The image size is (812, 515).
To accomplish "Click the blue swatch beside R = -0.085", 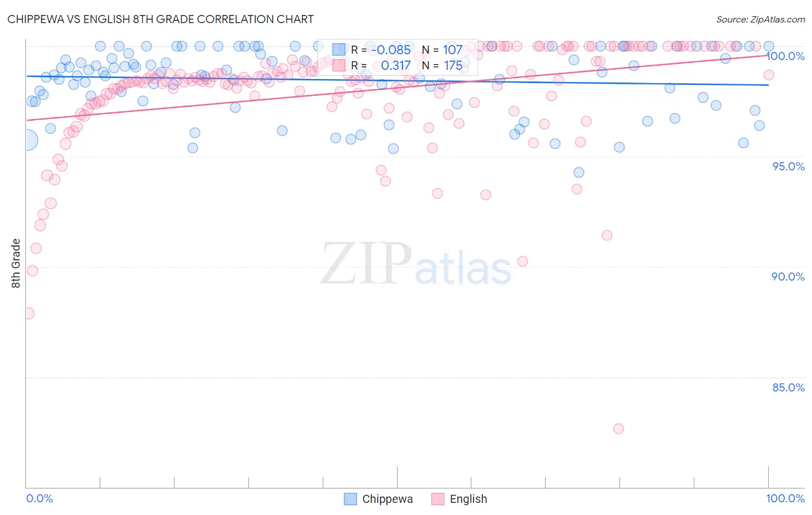I will pos(339,50).
